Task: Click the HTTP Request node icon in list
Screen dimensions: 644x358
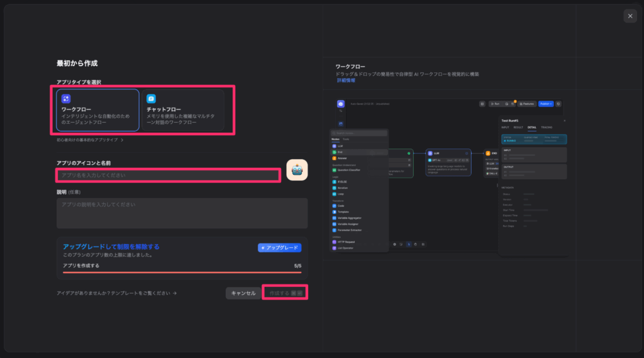Action: [334, 242]
